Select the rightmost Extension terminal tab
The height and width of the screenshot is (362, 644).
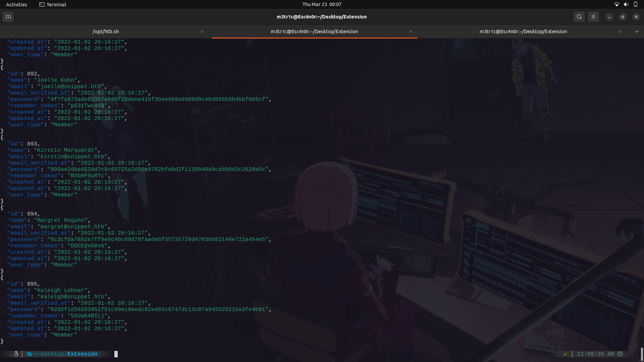(x=523, y=32)
